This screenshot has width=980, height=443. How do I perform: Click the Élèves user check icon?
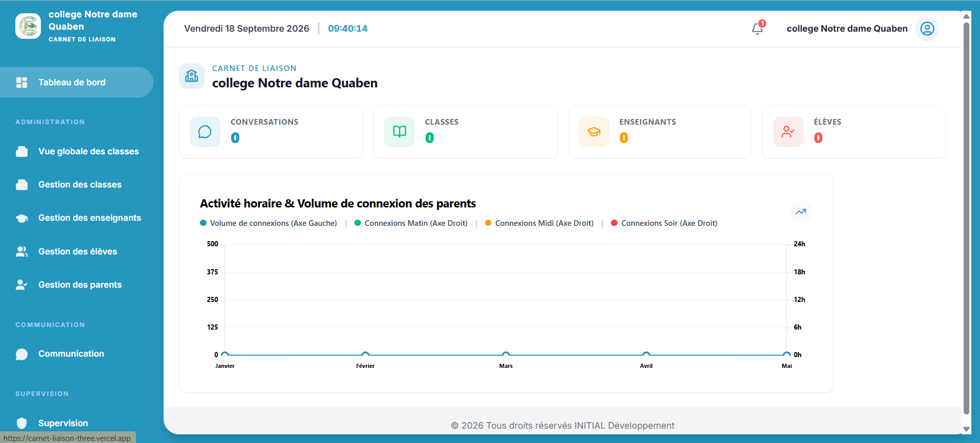tap(788, 132)
